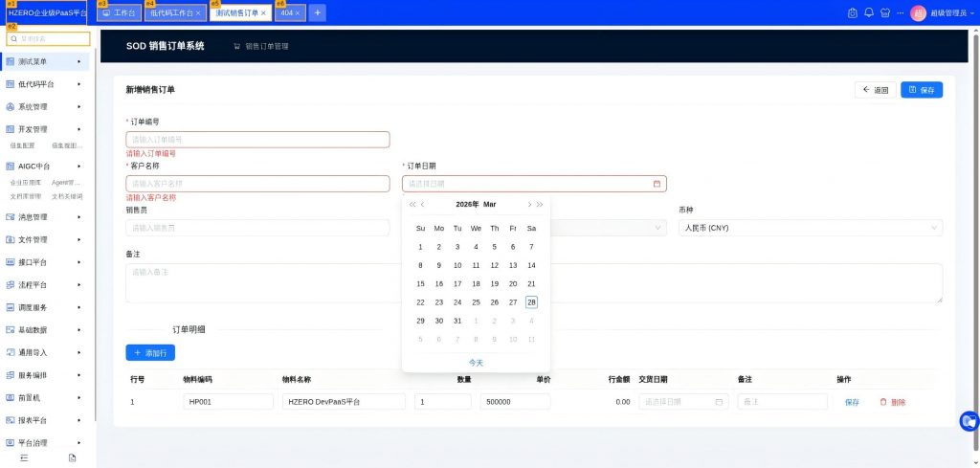The width and height of the screenshot is (980, 468).
Task: Click the plus icon to add new tab
Action: (x=318, y=12)
